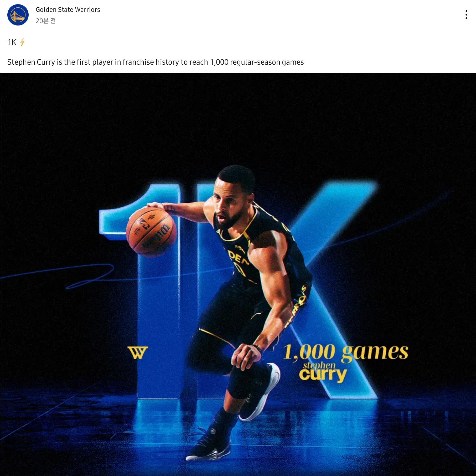Click the lightning bolt emoji in caption
The width and height of the screenshot is (476, 476).
tap(22, 42)
